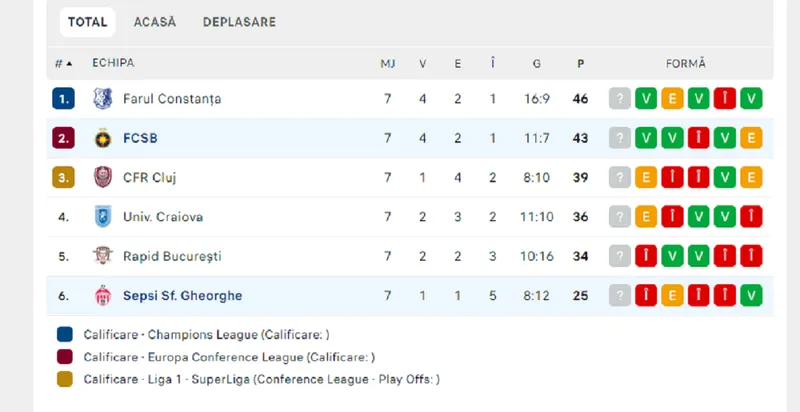This screenshot has height=412, width=800.
Task: Sort standings by the P points column
Action: coord(580,63)
